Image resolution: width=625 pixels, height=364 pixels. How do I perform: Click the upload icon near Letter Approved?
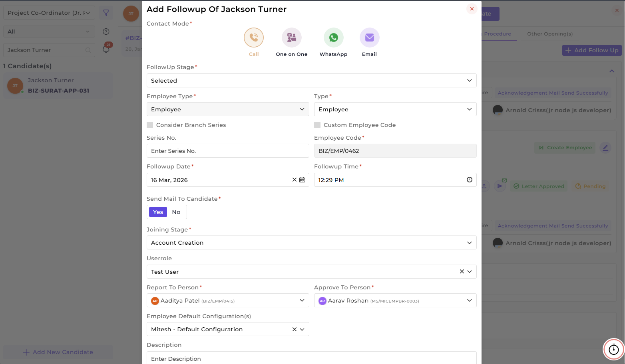click(x=484, y=186)
